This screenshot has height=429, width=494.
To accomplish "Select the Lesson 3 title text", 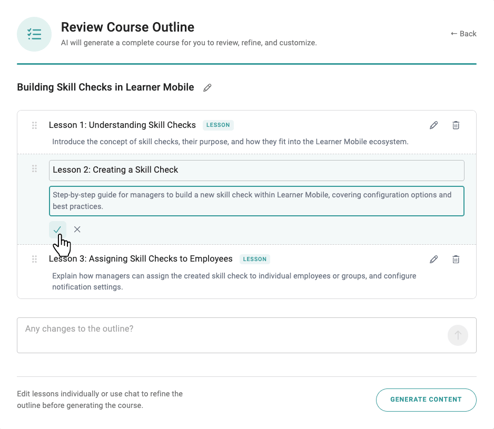I will [141, 259].
